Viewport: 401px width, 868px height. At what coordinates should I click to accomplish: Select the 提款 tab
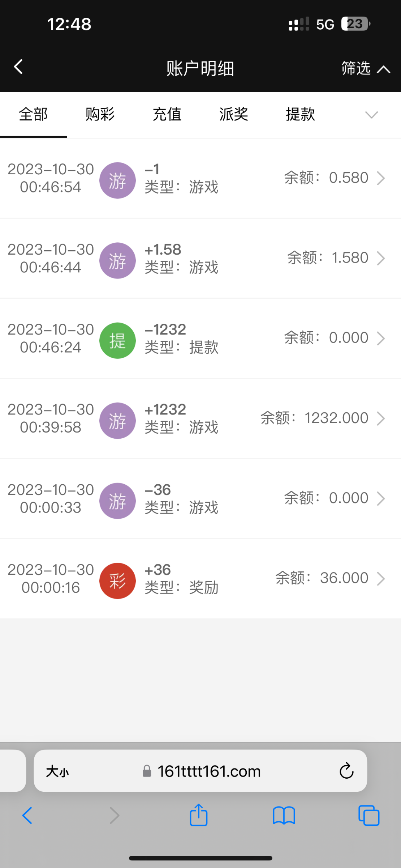(301, 114)
